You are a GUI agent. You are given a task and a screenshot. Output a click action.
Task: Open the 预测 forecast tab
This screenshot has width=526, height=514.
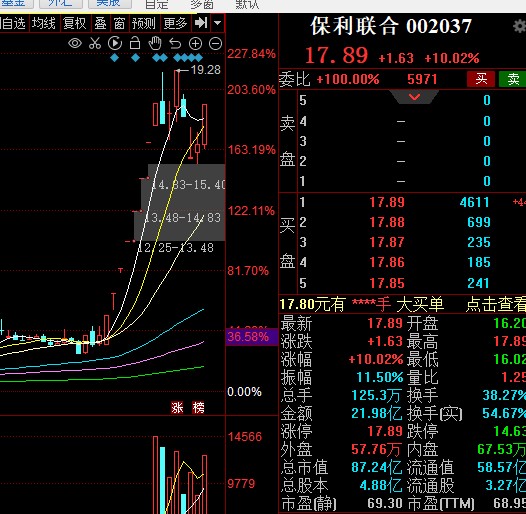pyautogui.click(x=144, y=23)
